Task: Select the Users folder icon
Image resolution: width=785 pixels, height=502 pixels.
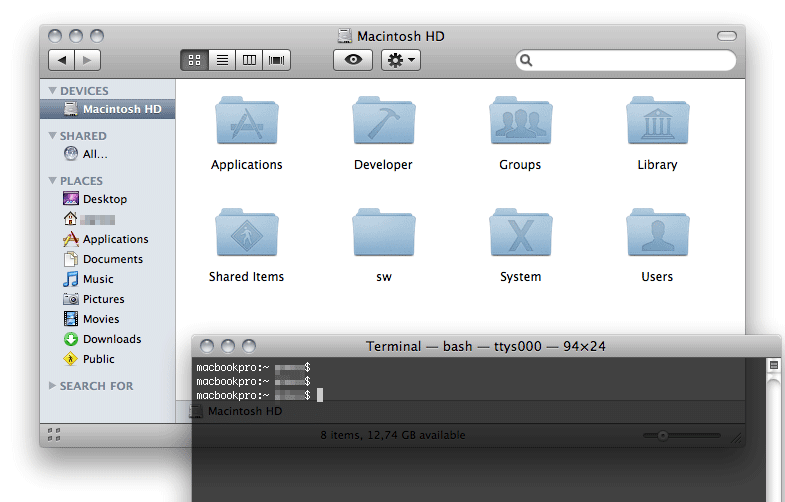Action: click(657, 232)
